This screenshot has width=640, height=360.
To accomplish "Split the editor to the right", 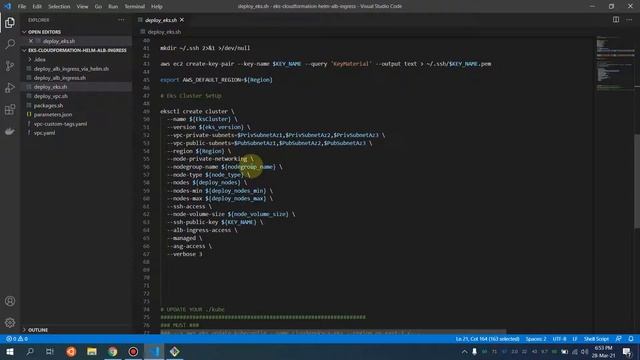I will click(616, 20).
